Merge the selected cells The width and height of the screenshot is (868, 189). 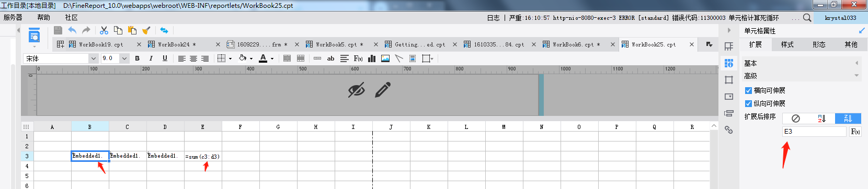click(x=287, y=58)
